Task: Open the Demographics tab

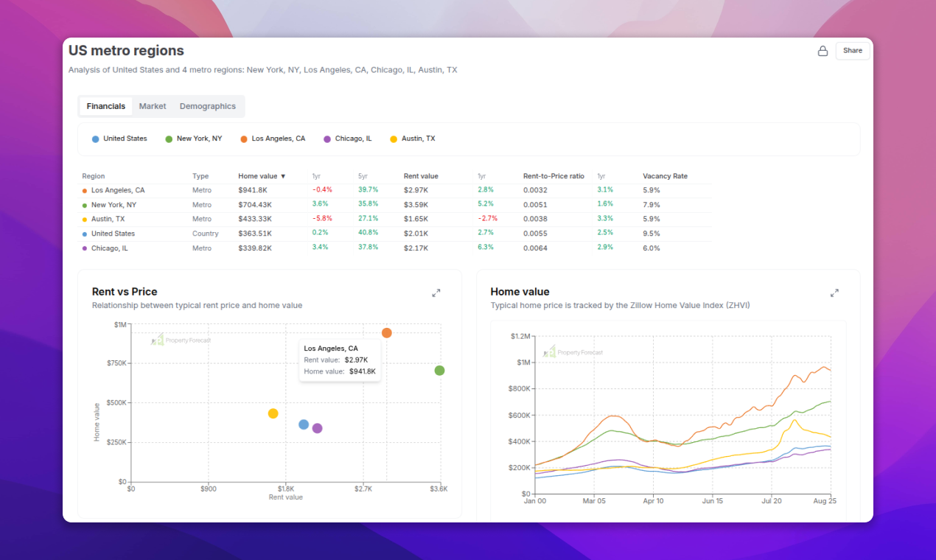Action: point(207,106)
